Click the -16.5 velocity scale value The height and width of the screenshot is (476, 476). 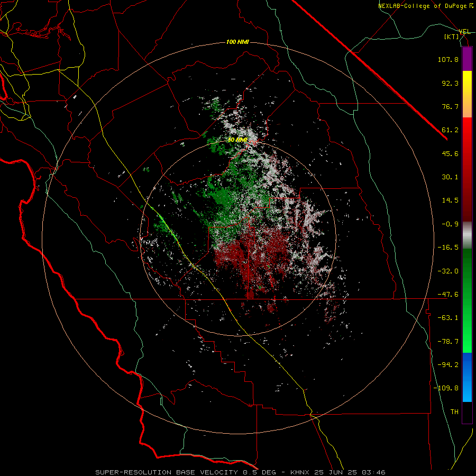[x=448, y=248]
